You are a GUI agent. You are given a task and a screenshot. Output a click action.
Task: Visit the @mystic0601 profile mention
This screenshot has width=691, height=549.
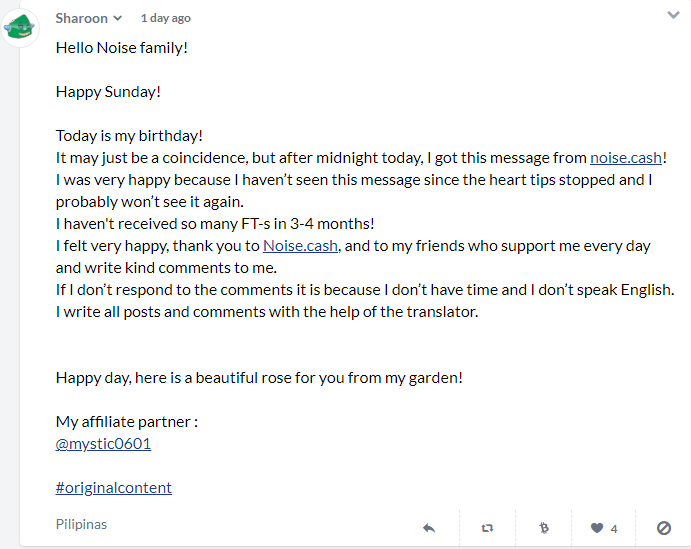pos(103,444)
